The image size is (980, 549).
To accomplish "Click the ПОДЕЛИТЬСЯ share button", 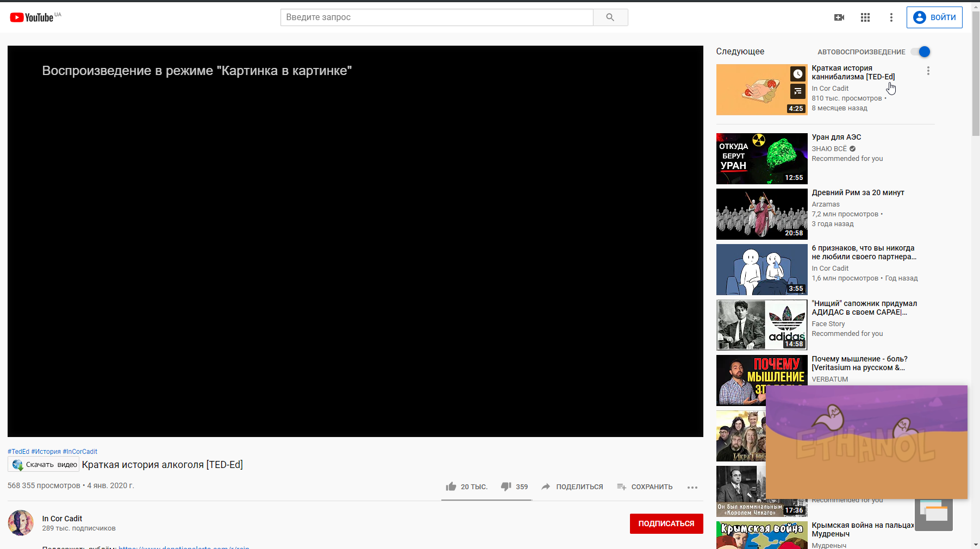I will pos(572,486).
